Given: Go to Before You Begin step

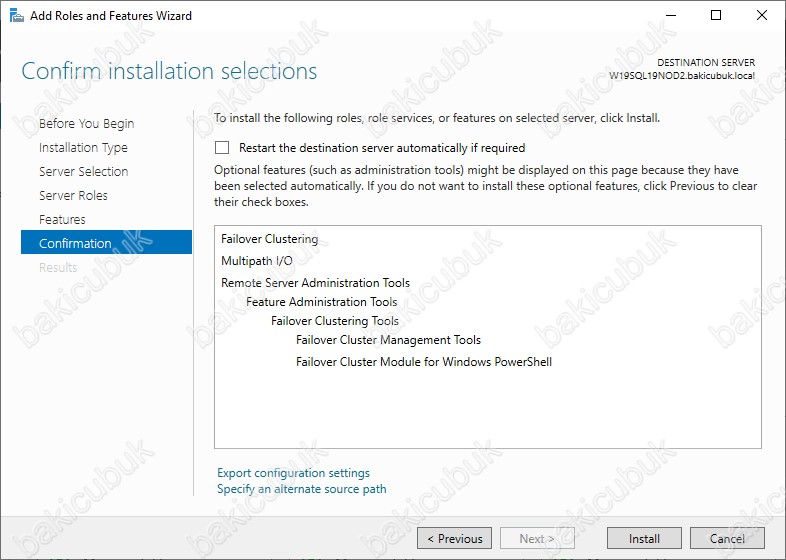Looking at the screenshot, I should click(x=86, y=124).
